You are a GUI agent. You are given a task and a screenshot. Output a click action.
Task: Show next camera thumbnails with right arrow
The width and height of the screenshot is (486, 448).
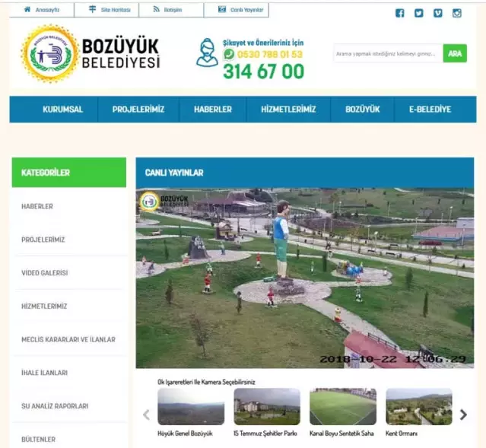click(463, 415)
